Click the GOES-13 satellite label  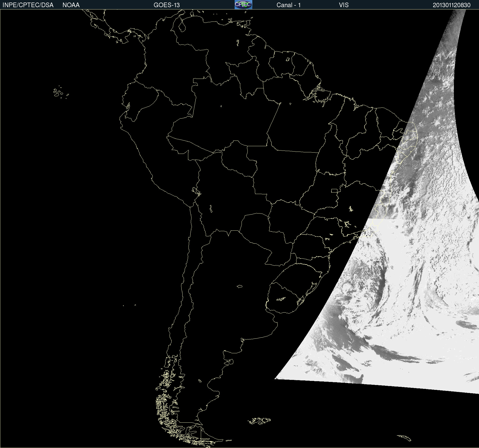(167, 5)
